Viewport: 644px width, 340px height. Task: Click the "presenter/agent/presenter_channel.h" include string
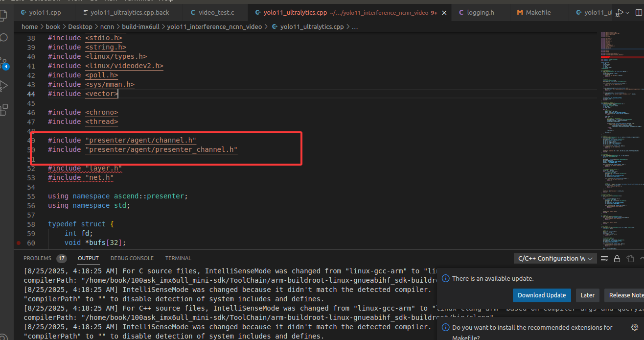pyautogui.click(x=161, y=150)
